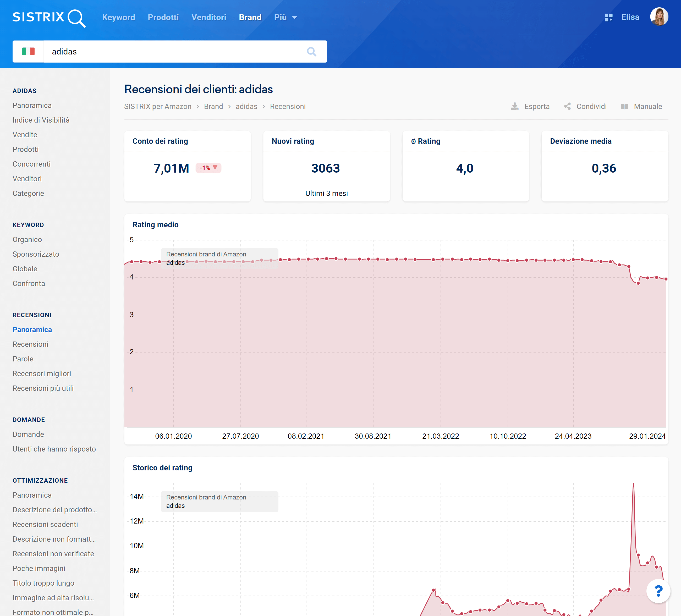Image resolution: width=681 pixels, height=616 pixels.
Task: Open the Manual/Manuale icon
Action: click(x=625, y=106)
